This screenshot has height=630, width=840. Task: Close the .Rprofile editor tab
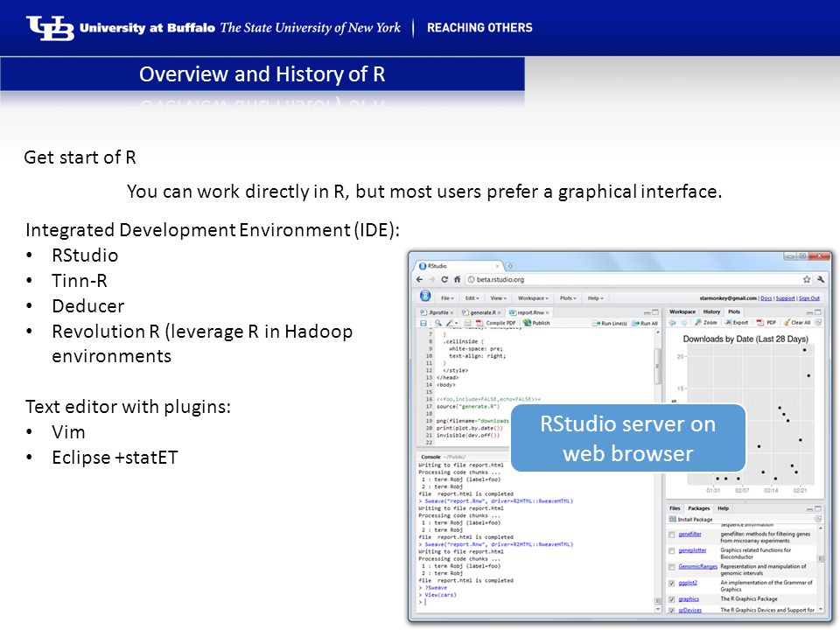click(x=452, y=313)
